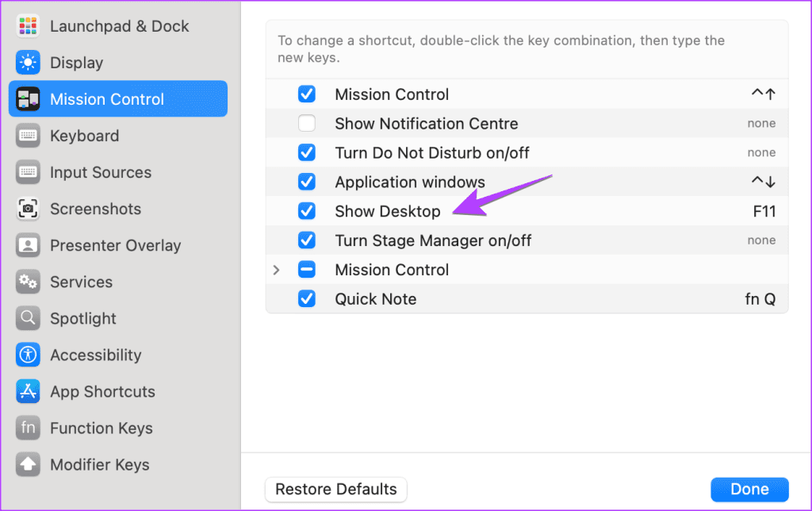Select the App Shortcuts icon
The image size is (812, 511).
click(27, 391)
